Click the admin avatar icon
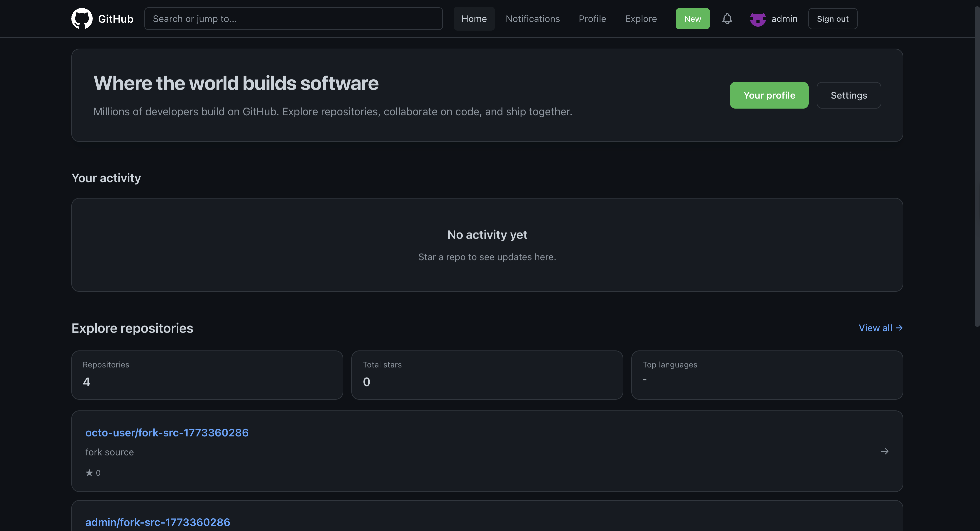This screenshot has height=531, width=980. click(x=757, y=19)
